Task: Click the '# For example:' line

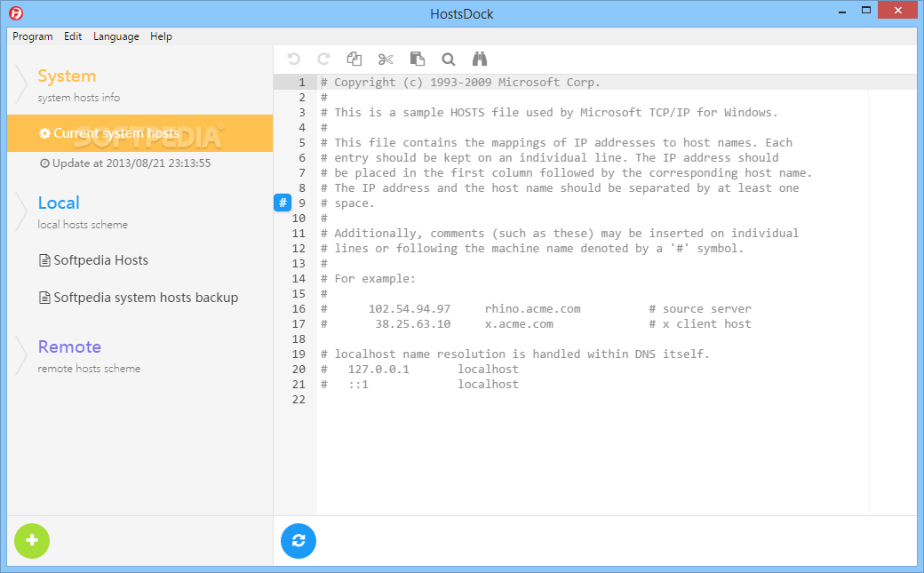Action: pos(368,279)
